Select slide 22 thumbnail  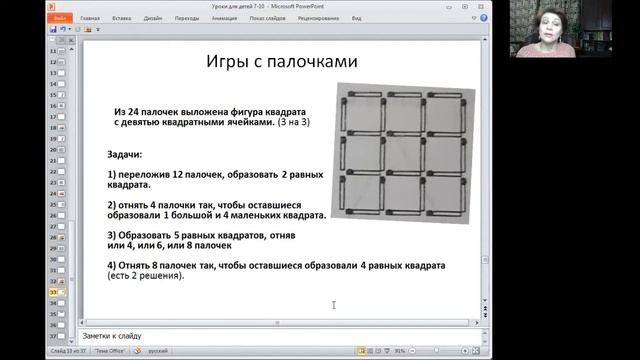click(61, 172)
